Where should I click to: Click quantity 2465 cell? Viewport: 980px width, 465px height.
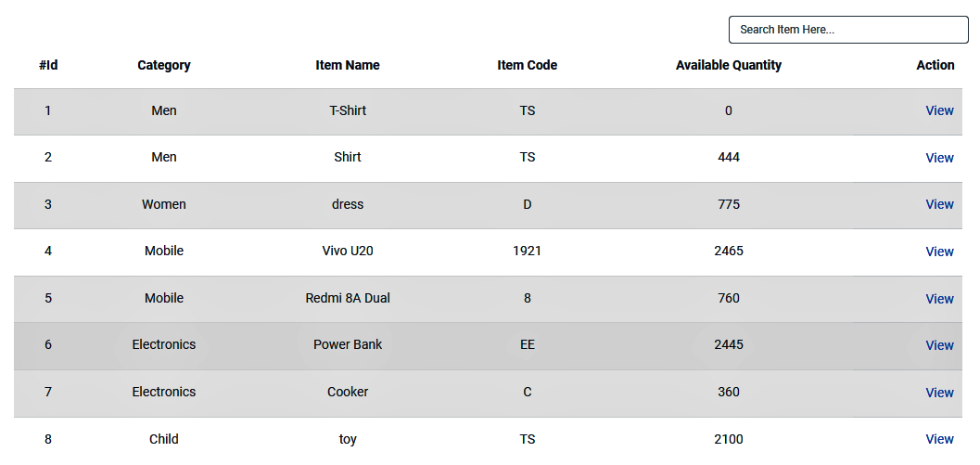[729, 251]
